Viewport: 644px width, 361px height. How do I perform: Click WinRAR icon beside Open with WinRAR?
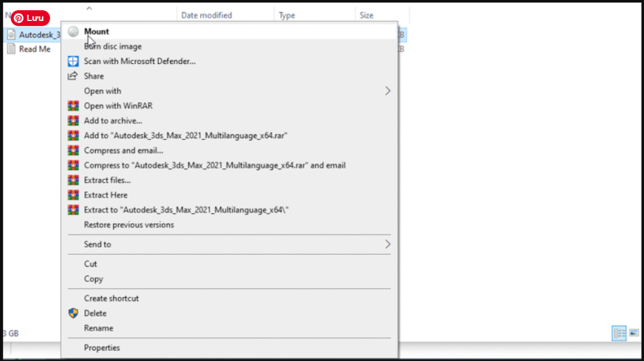(73, 106)
